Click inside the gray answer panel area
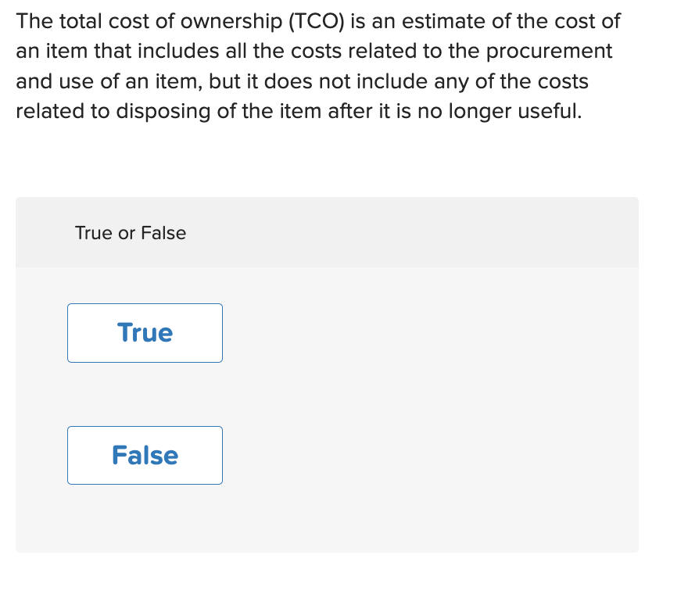This screenshot has height=616, width=688. [x=430, y=391]
